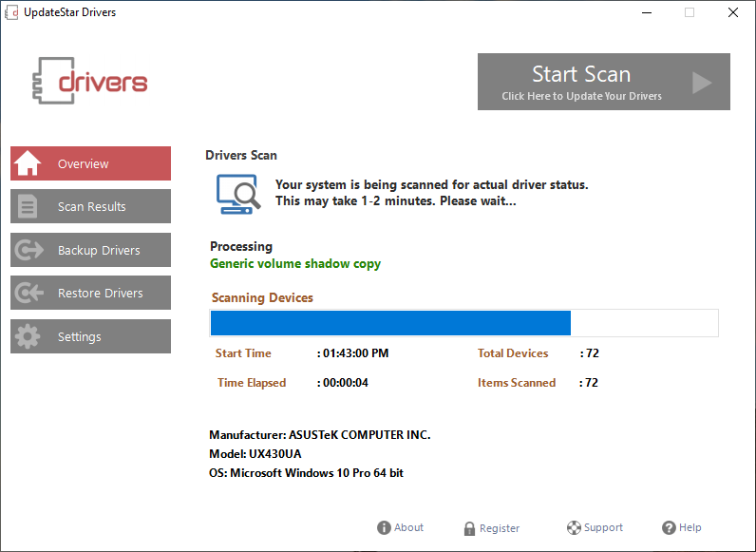
Task: Click the drivers logo in header
Action: [x=90, y=82]
